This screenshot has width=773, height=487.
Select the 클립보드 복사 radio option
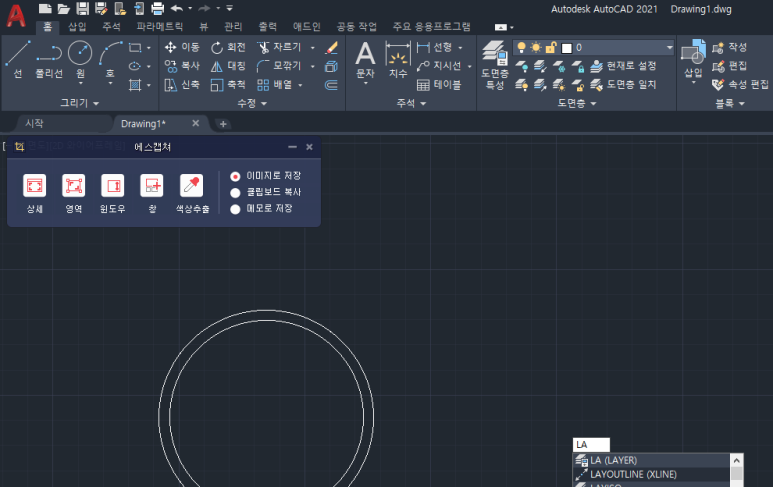pyautogui.click(x=235, y=192)
